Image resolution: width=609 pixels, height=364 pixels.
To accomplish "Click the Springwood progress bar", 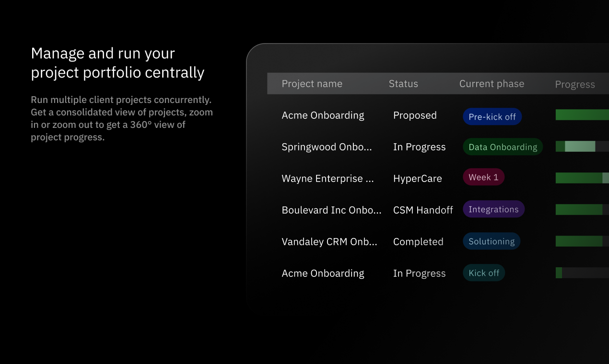I will pos(582,147).
